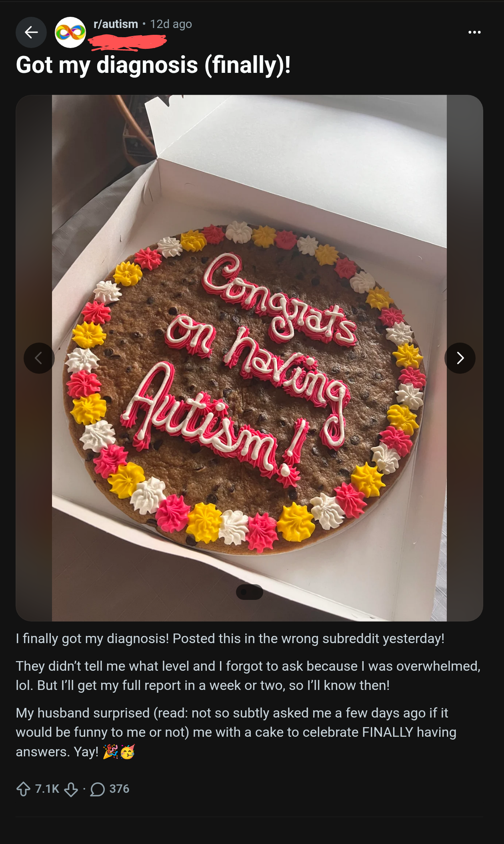This screenshot has height=844, width=504.
Task: Click the paragraph about the husband's cake surprise
Action: click(236, 732)
